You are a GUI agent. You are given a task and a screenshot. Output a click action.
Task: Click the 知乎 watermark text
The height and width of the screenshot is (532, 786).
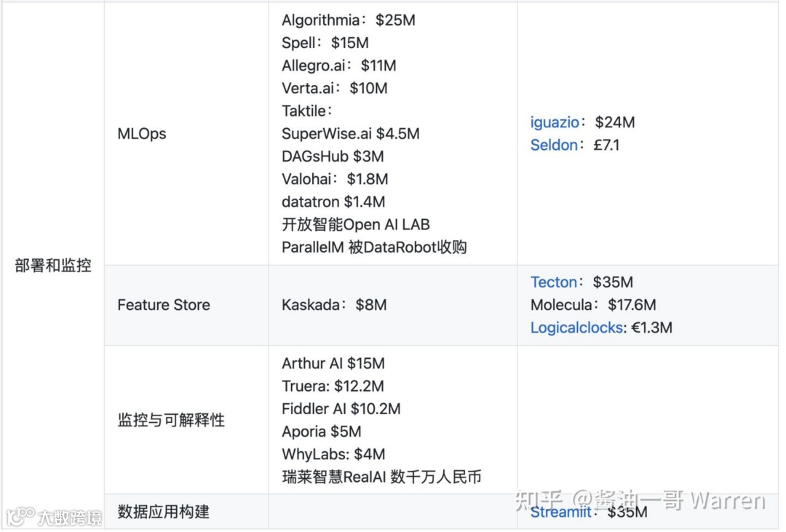pyautogui.click(x=539, y=501)
